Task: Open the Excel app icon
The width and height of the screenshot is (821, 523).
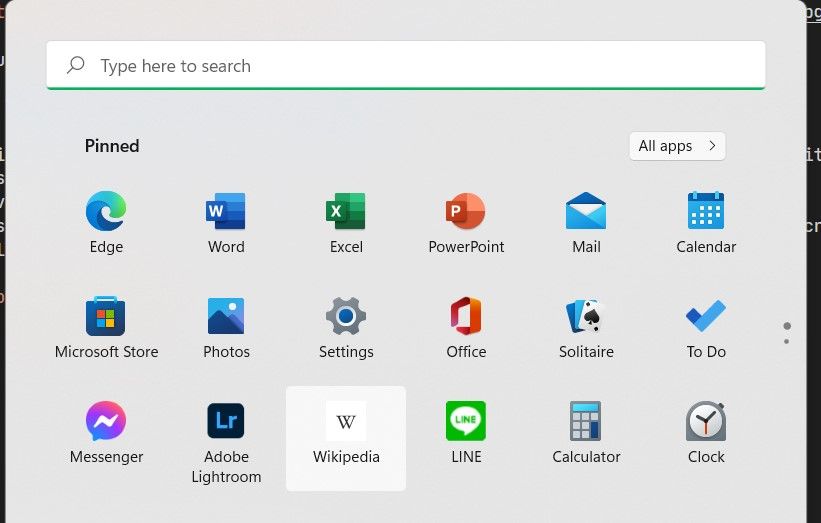Action: pyautogui.click(x=346, y=211)
